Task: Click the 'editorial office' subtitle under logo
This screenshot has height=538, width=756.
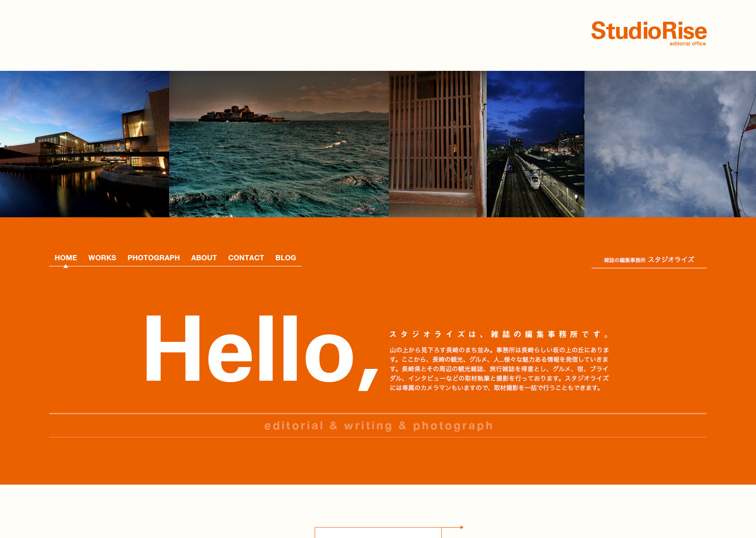Action: click(687, 43)
